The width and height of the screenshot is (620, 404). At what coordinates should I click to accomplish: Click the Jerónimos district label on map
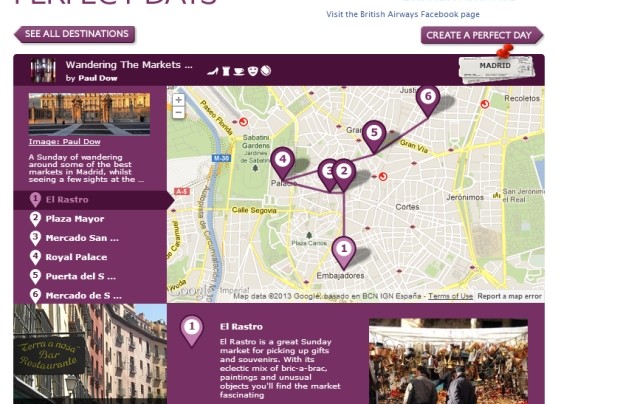click(x=465, y=197)
